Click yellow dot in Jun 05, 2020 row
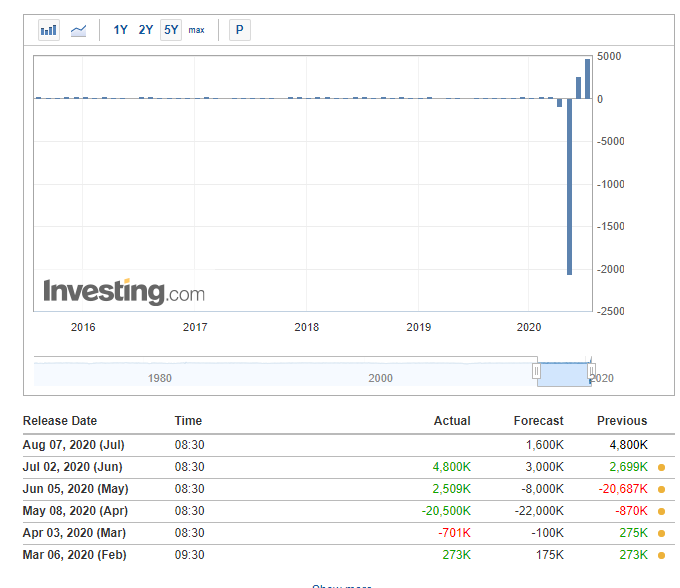The width and height of the screenshot is (680, 588). point(661,489)
